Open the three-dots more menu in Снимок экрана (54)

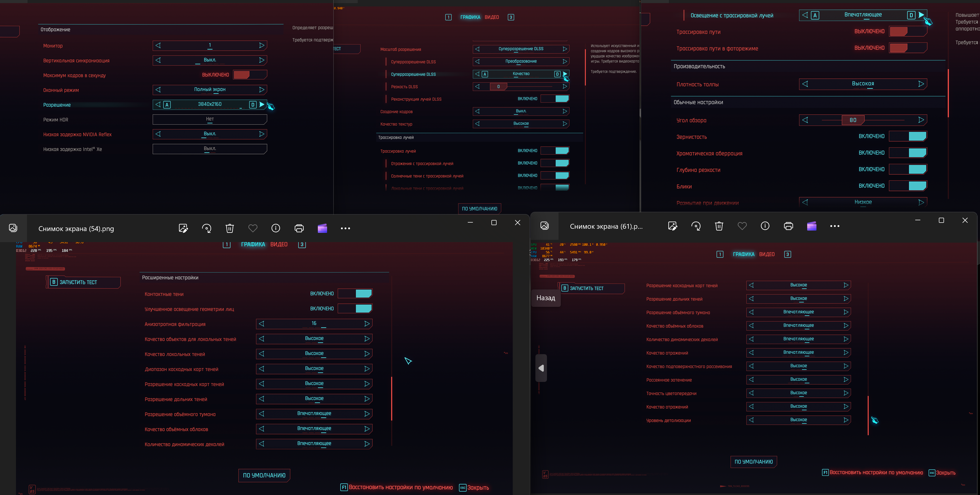[x=345, y=228]
